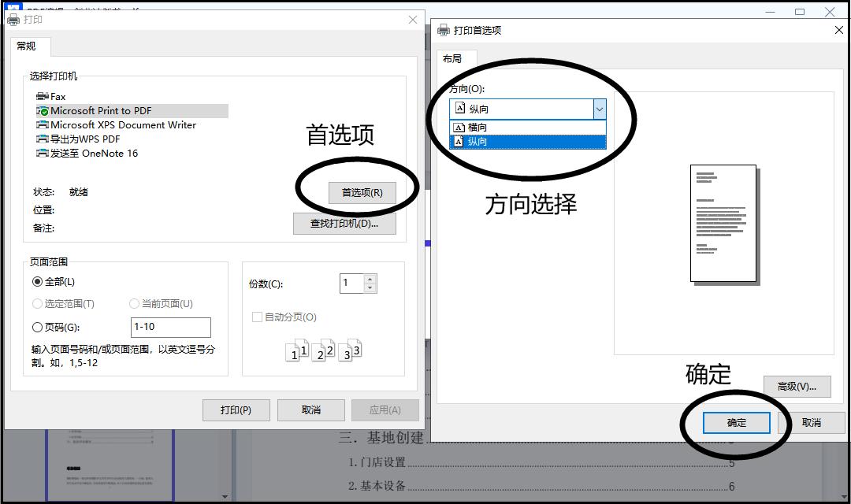Screen dimensions: 851x504
Task: Click the printer icon in 打印 title bar
Action: [x=13, y=20]
